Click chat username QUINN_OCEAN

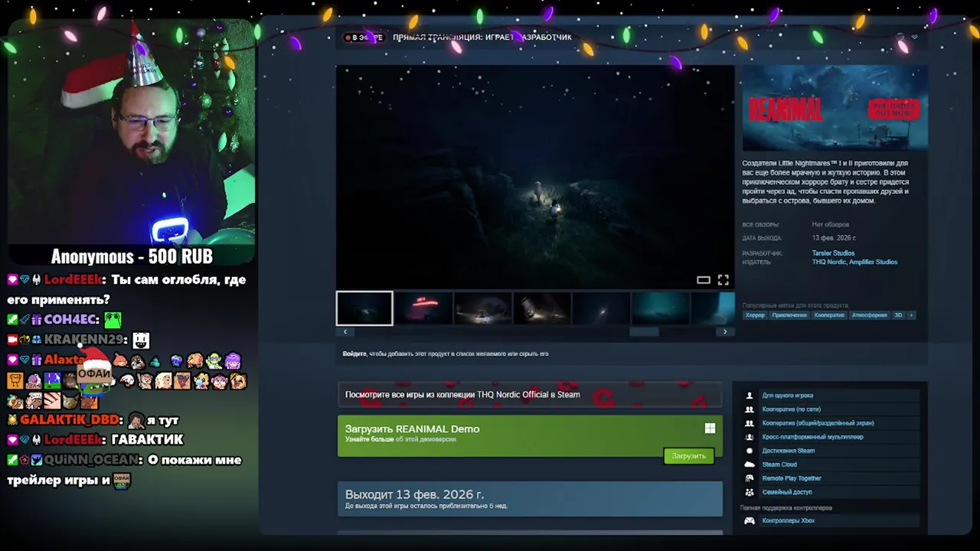[93, 460]
